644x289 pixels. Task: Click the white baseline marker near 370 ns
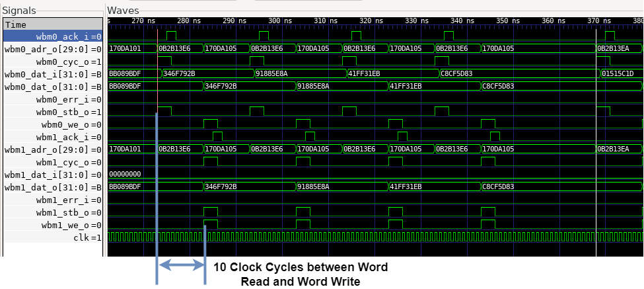coord(596,142)
